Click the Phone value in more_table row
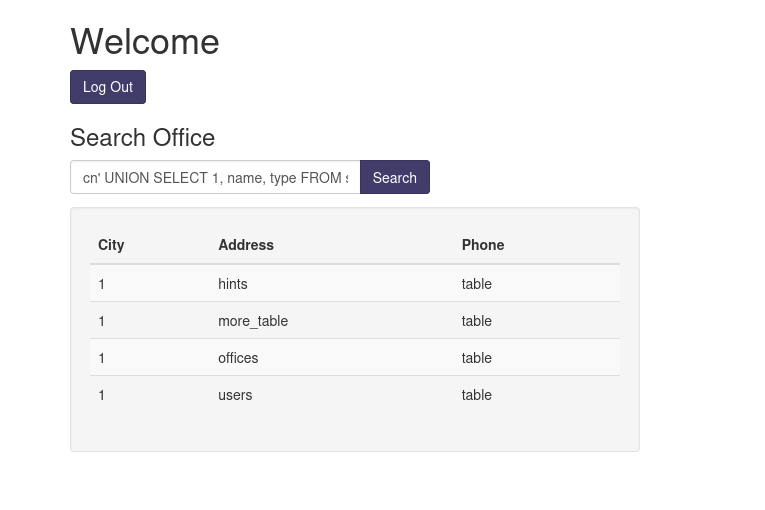 click(x=477, y=321)
